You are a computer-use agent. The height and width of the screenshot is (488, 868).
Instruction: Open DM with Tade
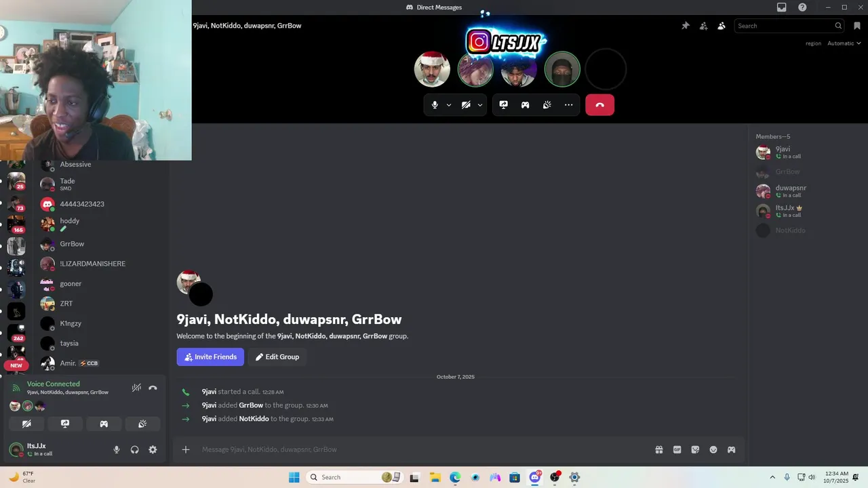click(x=102, y=184)
